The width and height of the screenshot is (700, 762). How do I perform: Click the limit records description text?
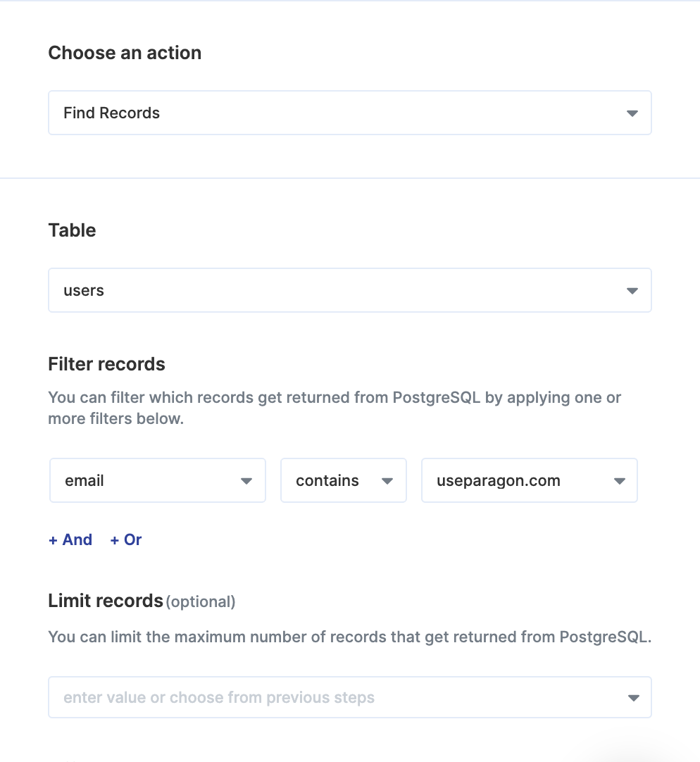click(x=349, y=637)
